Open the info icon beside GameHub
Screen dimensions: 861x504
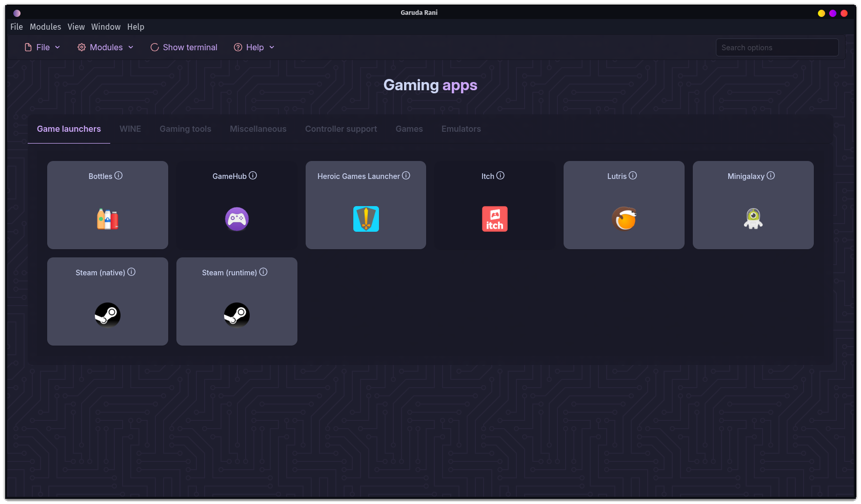253,175
